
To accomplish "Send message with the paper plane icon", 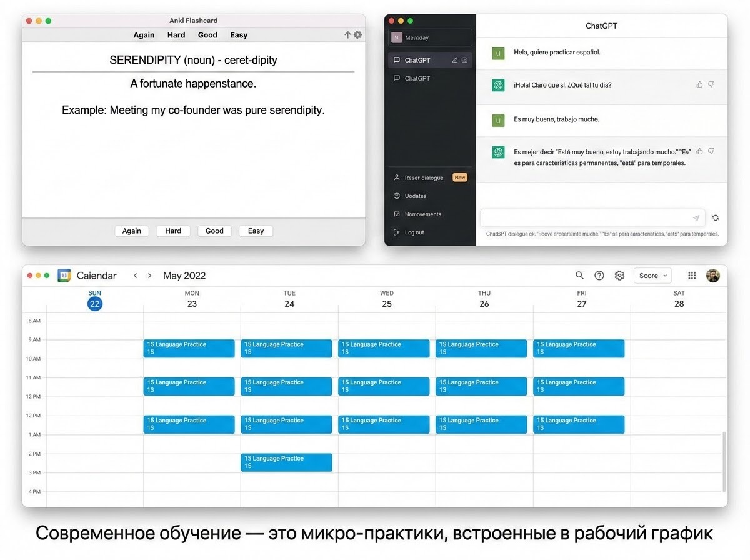I will click(x=696, y=218).
